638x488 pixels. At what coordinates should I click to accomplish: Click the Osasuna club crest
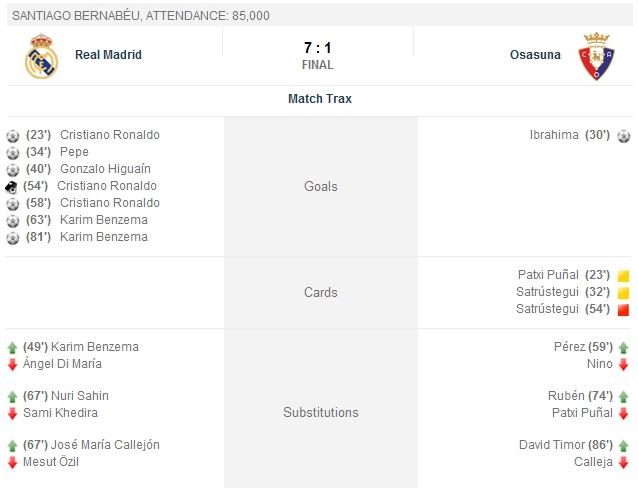(x=598, y=56)
